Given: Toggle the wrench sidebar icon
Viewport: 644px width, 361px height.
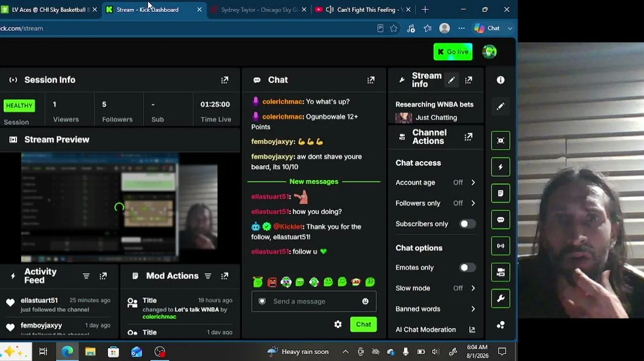Looking at the screenshot, I should coord(501,299).
